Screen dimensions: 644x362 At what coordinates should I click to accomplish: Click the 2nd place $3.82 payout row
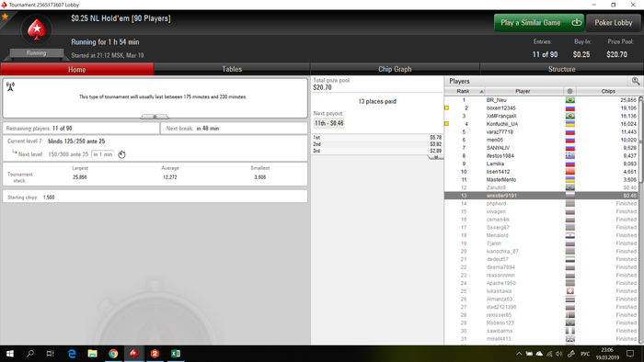click(x=377, y=144)
